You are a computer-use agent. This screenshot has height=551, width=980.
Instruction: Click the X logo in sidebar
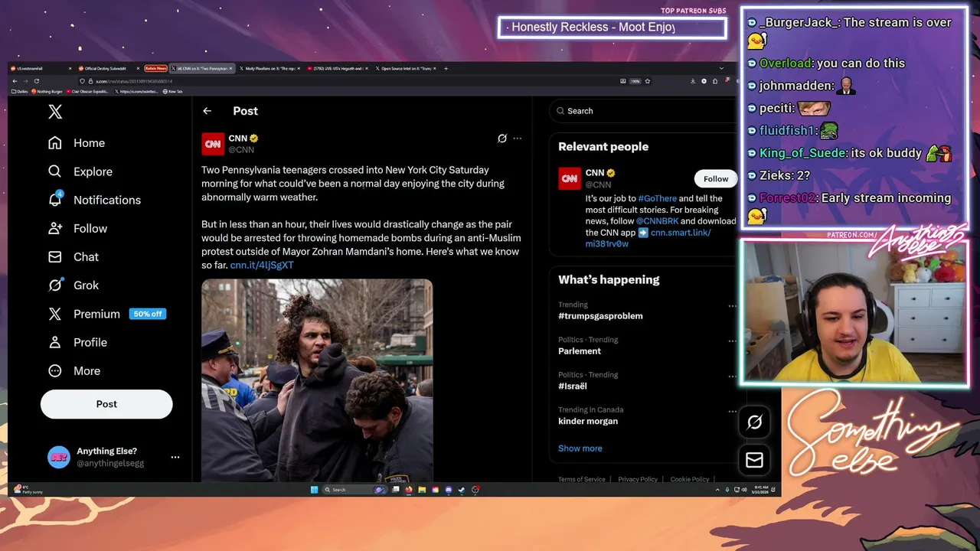(x=55, y=112)
